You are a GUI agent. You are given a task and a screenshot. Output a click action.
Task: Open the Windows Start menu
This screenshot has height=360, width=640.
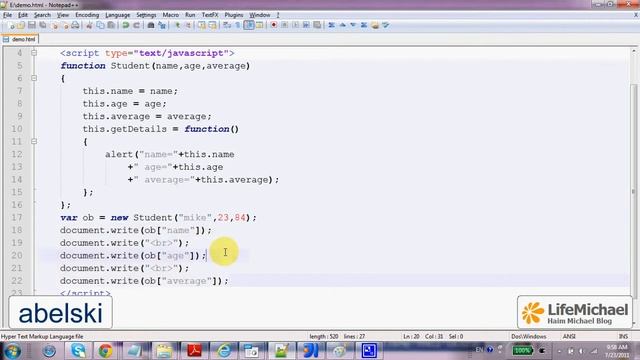(12, 351)
